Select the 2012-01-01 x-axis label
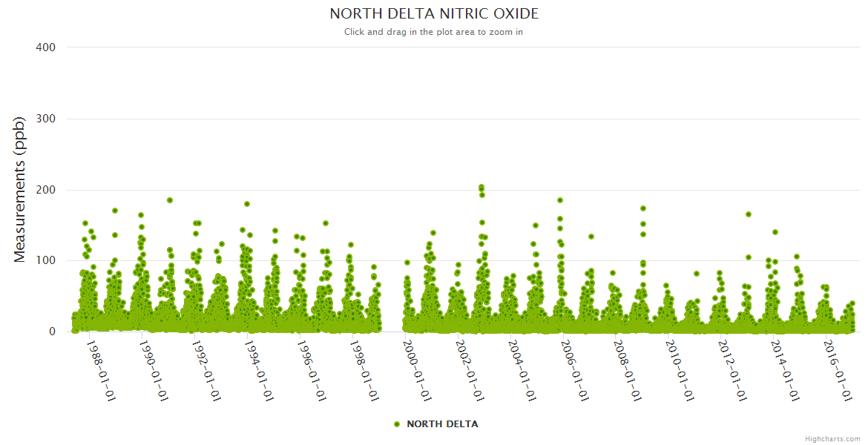The height and width of the screenshot is (445, 868). click(x=733, y=371)
